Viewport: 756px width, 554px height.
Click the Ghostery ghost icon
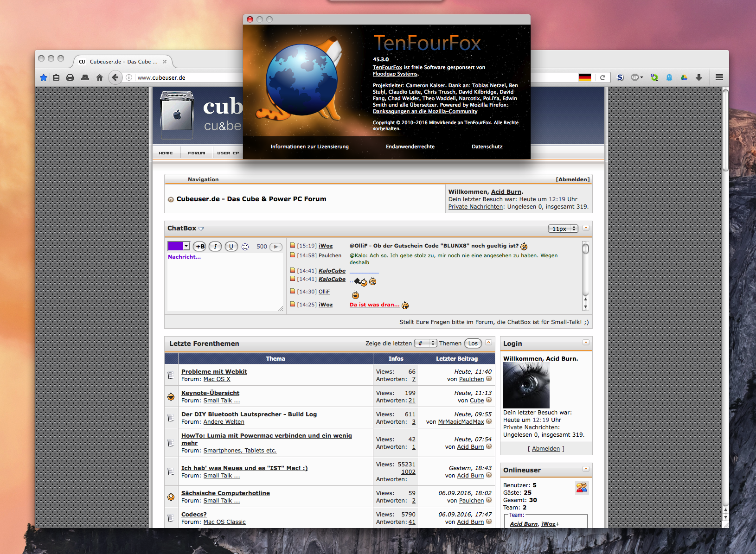pos(669,77)
